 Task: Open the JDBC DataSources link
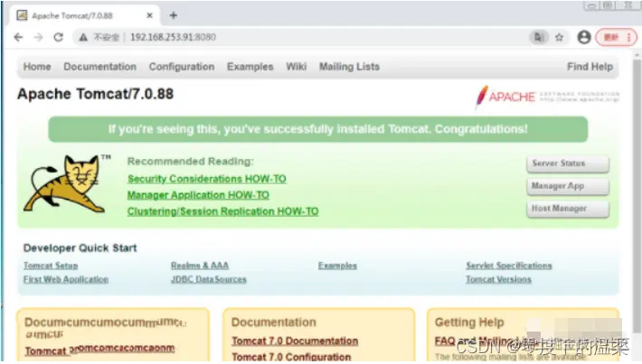tap(209, 279)
